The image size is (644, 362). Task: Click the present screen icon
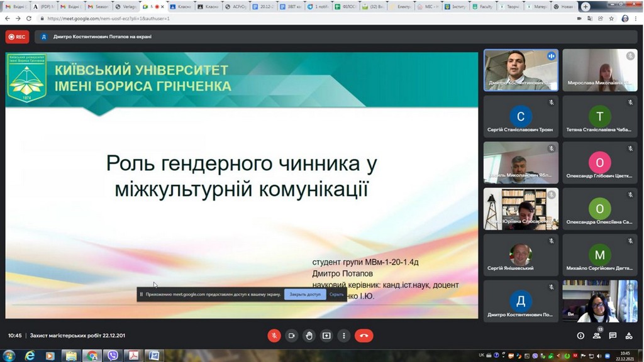[x=326, y=336]
